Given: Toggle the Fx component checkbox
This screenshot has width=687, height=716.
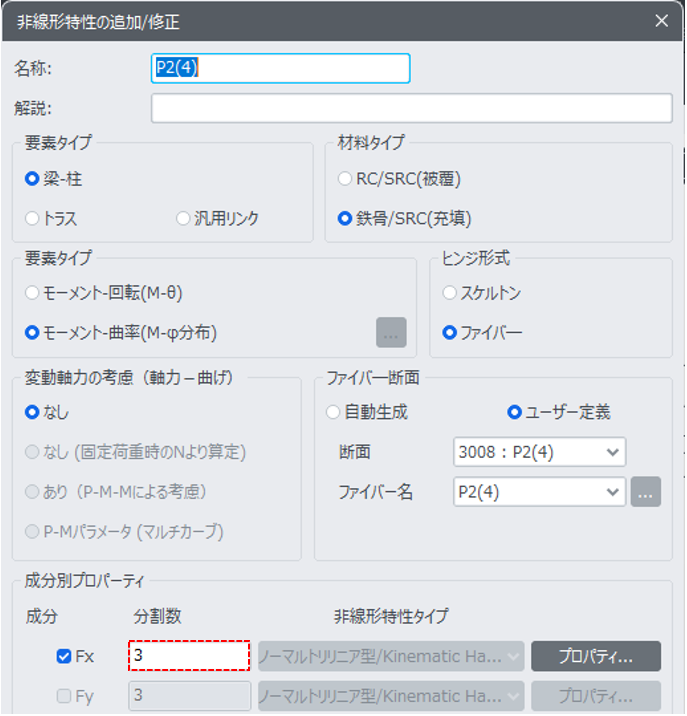Looking at the screenshot, I should 64,657.
